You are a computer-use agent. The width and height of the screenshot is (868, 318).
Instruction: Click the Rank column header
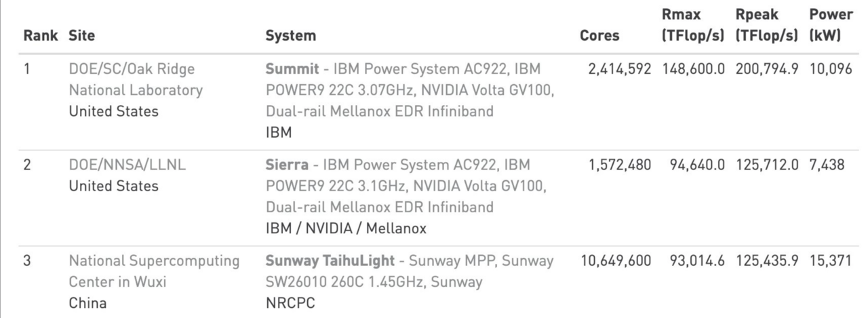pyautogui.click(x=41, y=36)
